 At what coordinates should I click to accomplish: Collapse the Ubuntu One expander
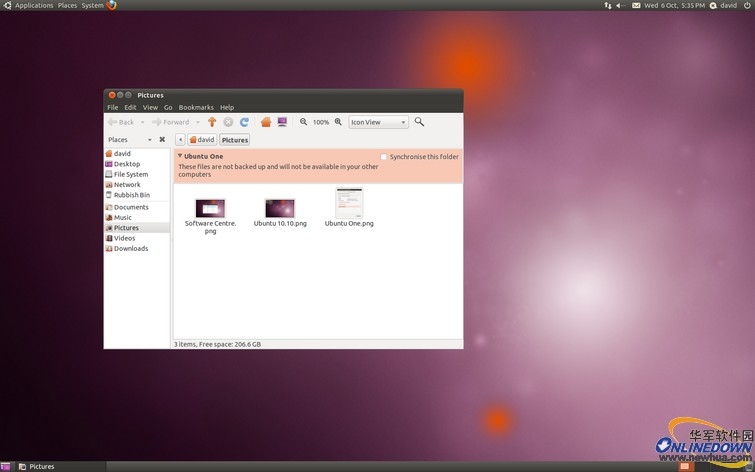(180, 156)
